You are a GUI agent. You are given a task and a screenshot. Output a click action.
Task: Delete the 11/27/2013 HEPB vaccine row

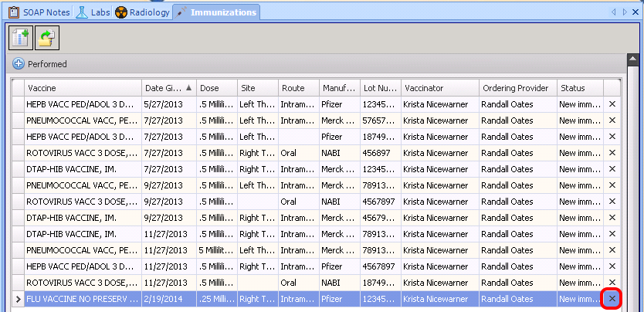612,266
